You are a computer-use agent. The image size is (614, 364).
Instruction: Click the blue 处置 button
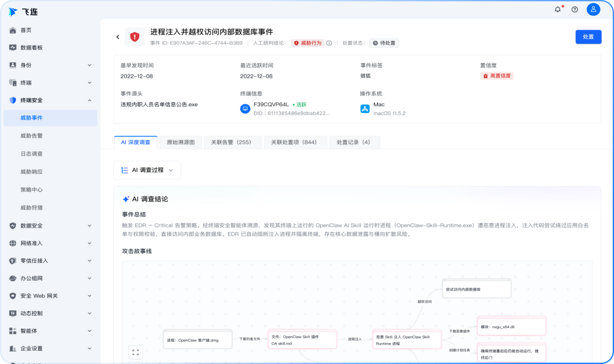pyautogui.click(x=588, y=37)
